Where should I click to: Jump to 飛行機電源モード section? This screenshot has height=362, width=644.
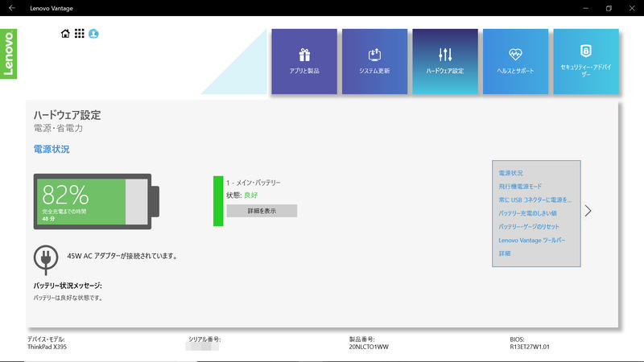pos(520,187)
